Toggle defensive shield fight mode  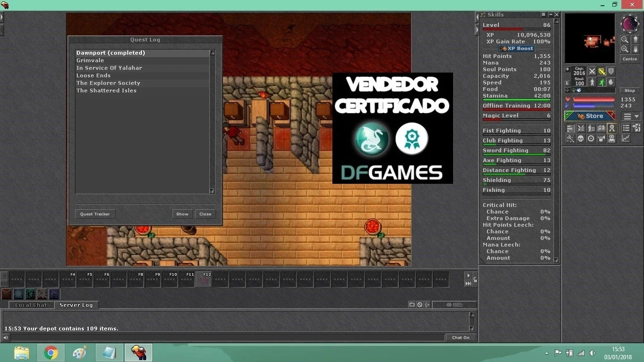(611, 71)
